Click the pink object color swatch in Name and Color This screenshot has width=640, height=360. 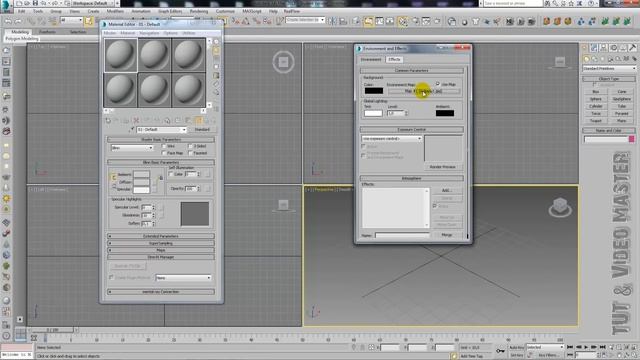tap(632, 139)
